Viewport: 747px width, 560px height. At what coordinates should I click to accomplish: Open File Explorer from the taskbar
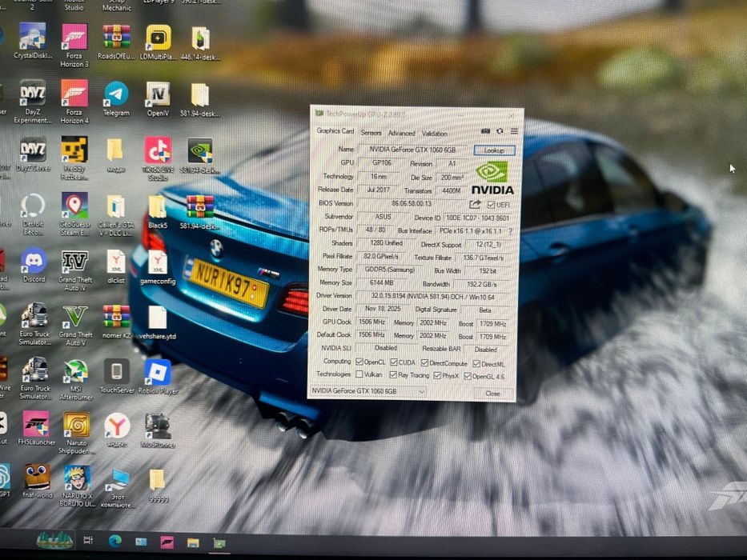[193, 543]
